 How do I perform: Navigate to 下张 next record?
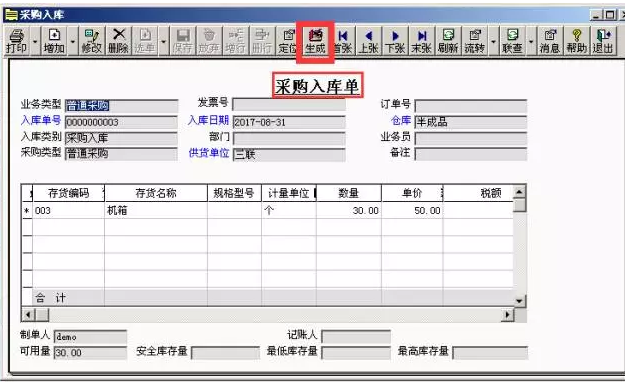tap(395, 41)
